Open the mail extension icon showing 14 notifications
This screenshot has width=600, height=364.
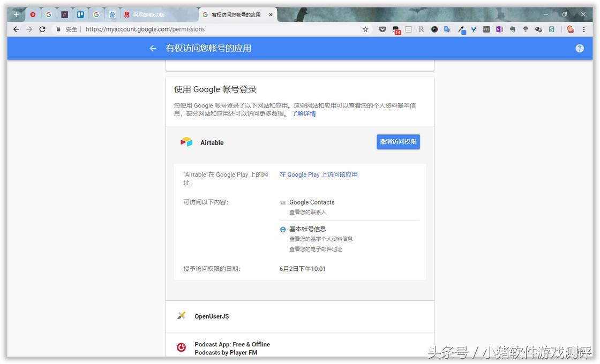click(395, 29)
